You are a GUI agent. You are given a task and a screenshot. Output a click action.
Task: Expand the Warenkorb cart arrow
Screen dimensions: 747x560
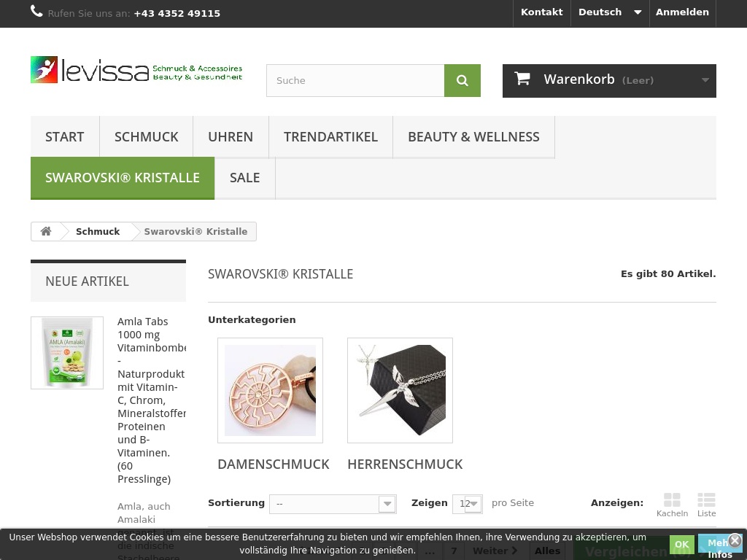[705, 80]
